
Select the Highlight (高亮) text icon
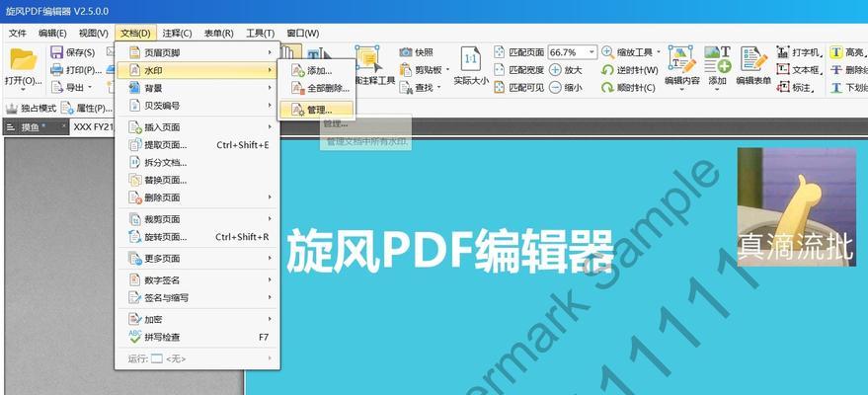click(835, 52)
